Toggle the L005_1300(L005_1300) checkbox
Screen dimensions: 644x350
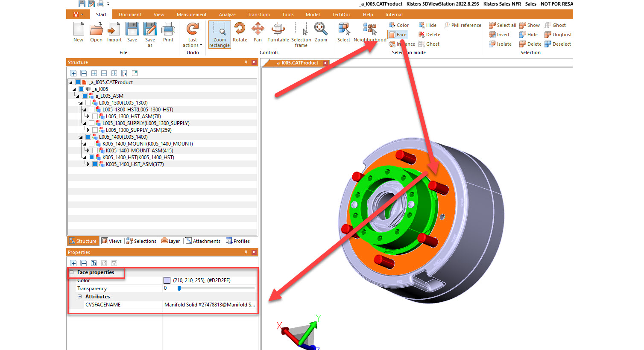coord(88,103)
